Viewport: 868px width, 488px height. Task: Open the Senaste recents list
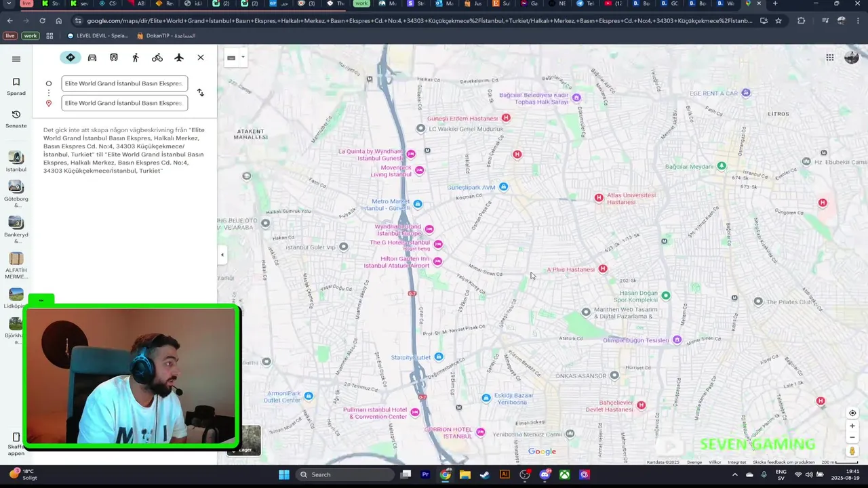pyautogui.click(x=16, y=119)
